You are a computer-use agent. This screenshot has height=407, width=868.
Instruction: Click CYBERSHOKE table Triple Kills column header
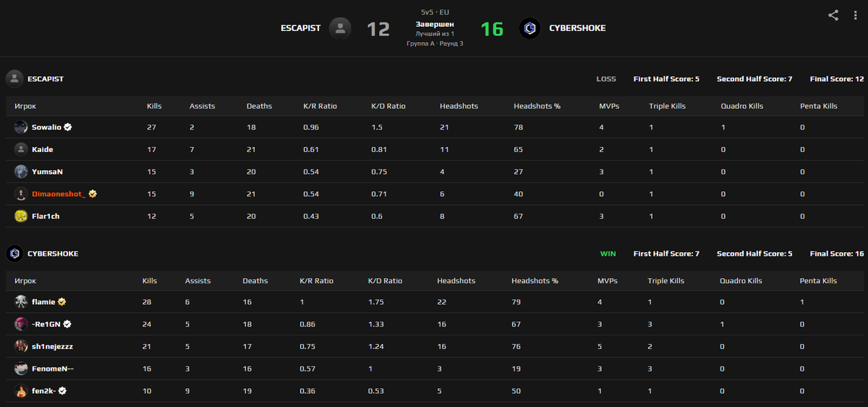point(666,280)
